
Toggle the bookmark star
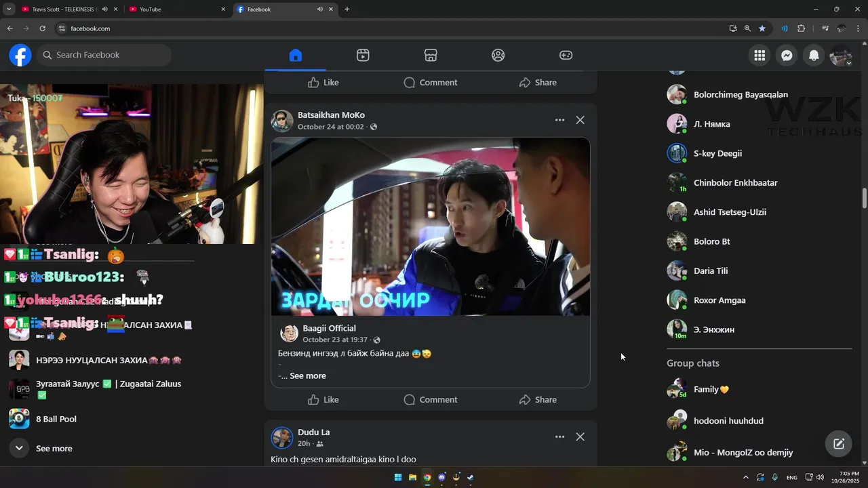click(x=762, y=28)
